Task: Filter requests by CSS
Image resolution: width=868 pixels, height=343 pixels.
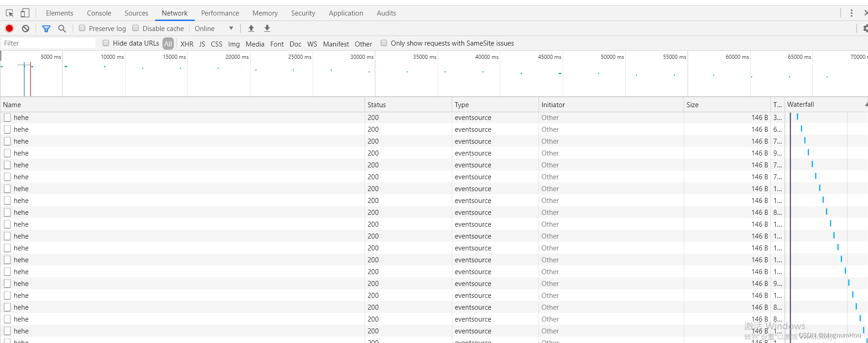Action: [217, 44]
